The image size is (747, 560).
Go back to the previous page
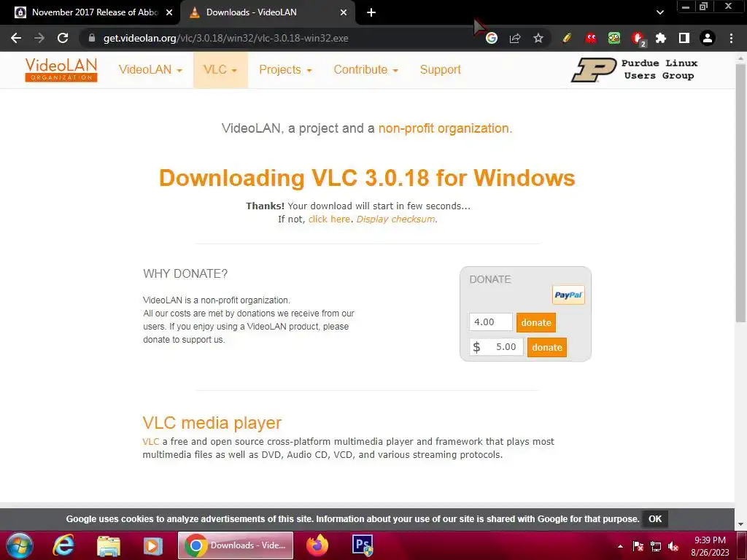(x=16, y=38)
